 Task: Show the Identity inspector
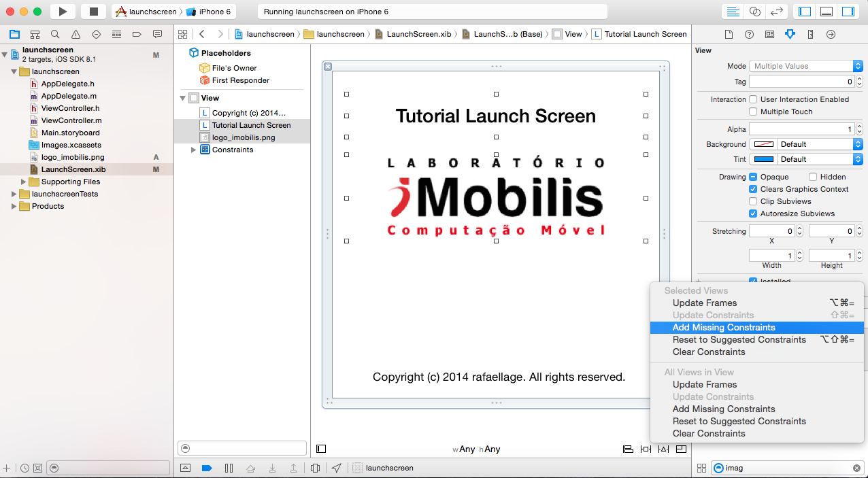pyautogui.click(x=769, y=34)
